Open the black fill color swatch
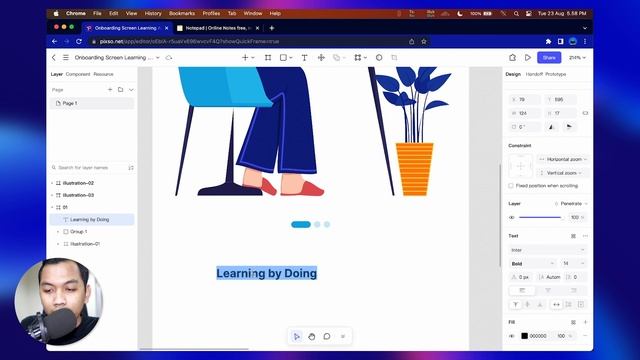The width and height of the screenshot is (640, 360). 524,336
